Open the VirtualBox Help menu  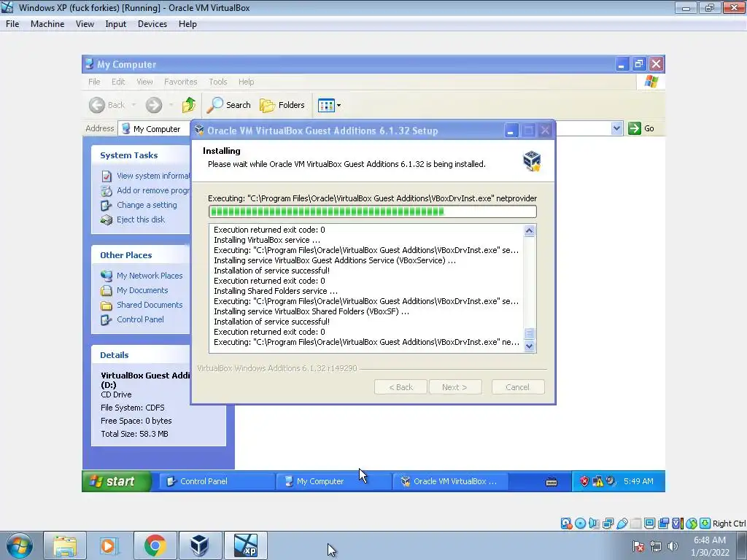[187, 24]
